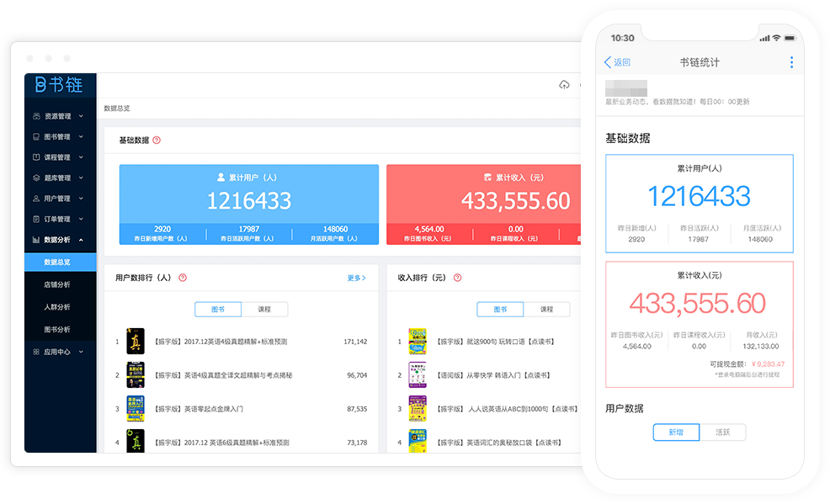Viewport: 830px width, 504px height.
Task: Open 店铺分析 submenu item
Action: click(x=57, y=285)
